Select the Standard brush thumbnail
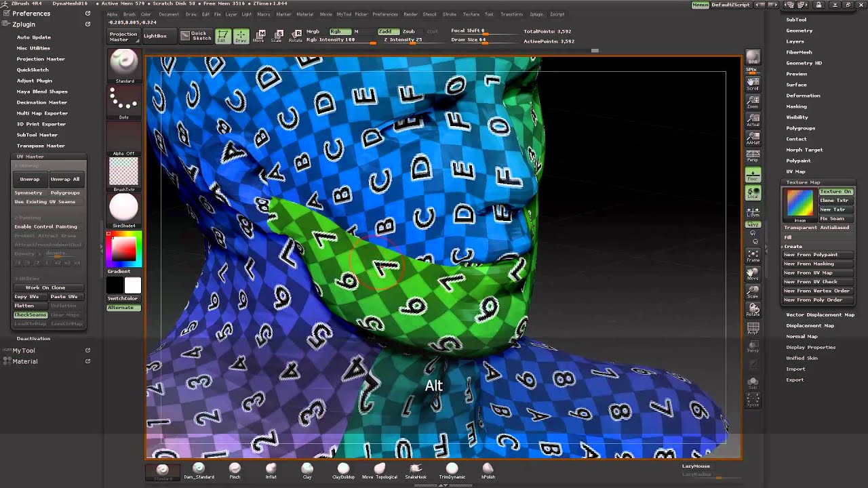The height and width of the screenshot is (488, 868). click(x=123, y=64)
